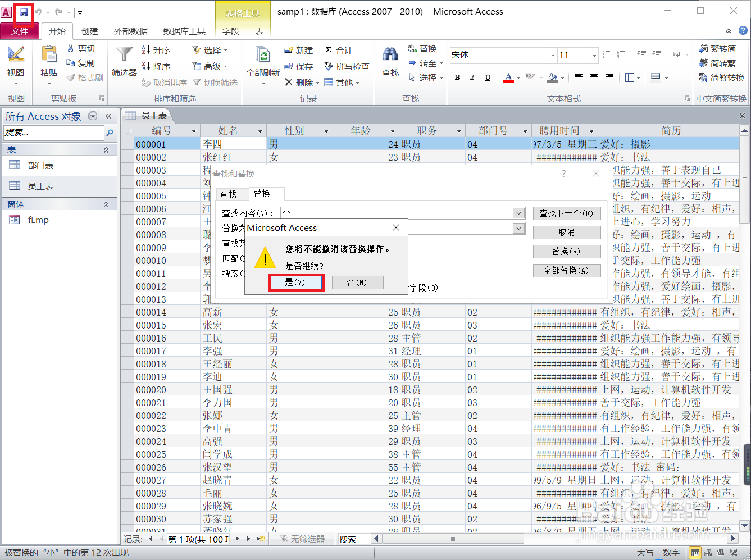This screenshot has height=560, width=751.
Task: Select the 员工表 document tab
Action: tap(147, 115)
